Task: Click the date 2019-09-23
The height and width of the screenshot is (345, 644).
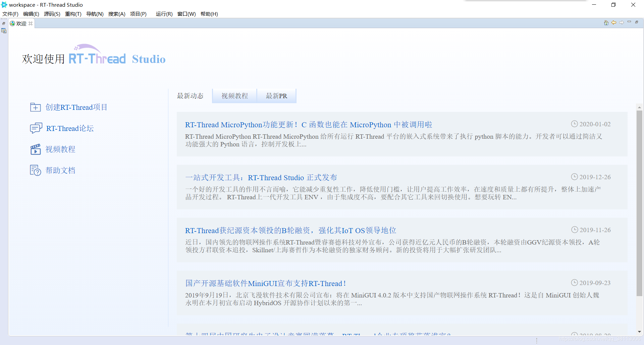Action: click(x=595, y=283)
